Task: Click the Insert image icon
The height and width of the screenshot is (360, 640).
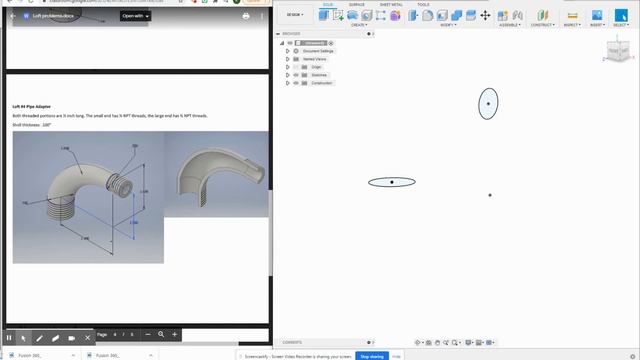Action: (x=597, y=16)
